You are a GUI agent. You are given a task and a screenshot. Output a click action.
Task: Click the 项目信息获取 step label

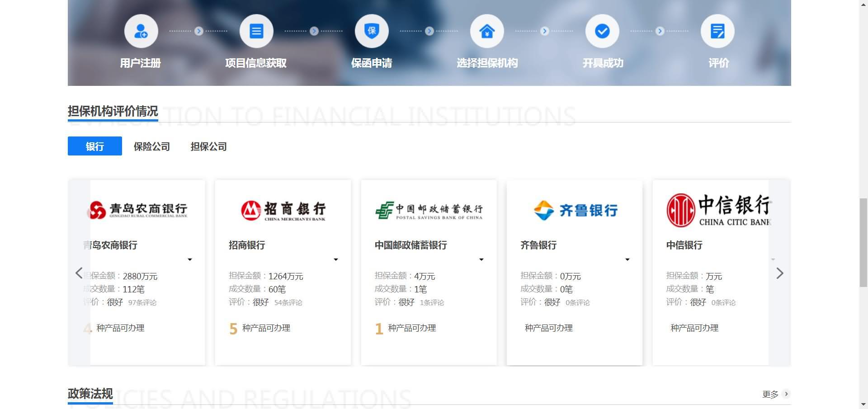coord(256,63)
